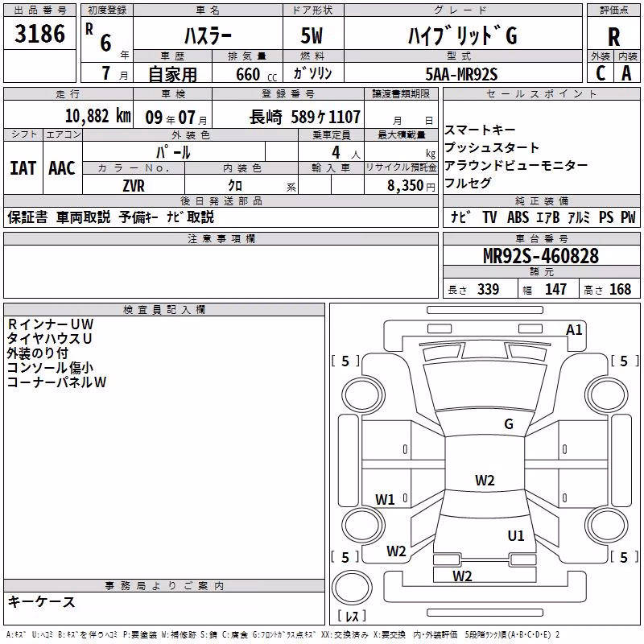Select the sales point プッシュスタート
This screenshot has width=644, height=644.
click(x=492, y=147)
